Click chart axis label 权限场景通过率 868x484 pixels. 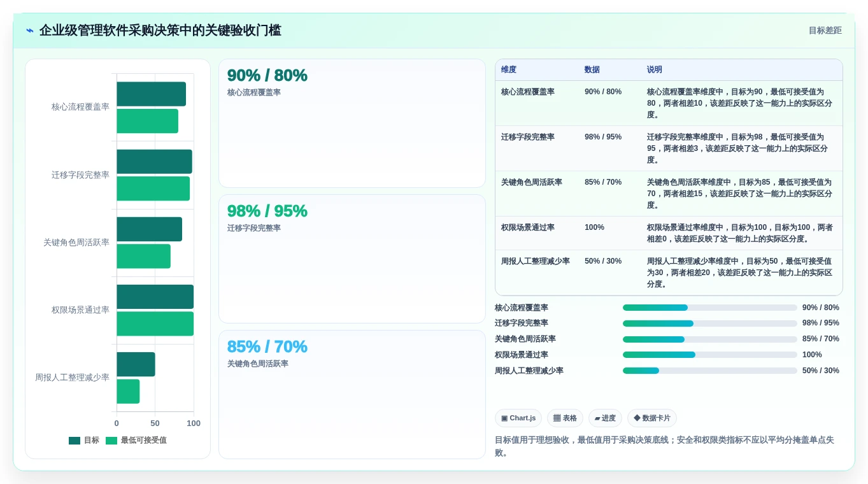click(x=80, y=310)
